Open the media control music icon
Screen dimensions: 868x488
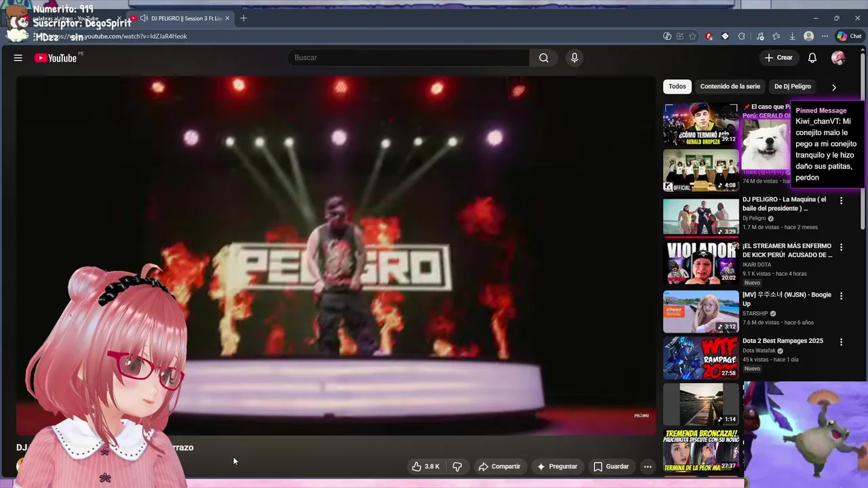pos(759,36)
